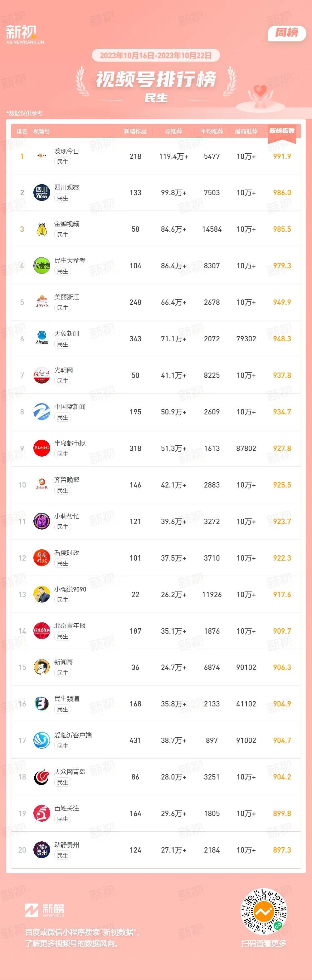Click the 中国蓝新闻 Z logo avatar
This screenshot has height=980, width=312.
pos(42,412)
